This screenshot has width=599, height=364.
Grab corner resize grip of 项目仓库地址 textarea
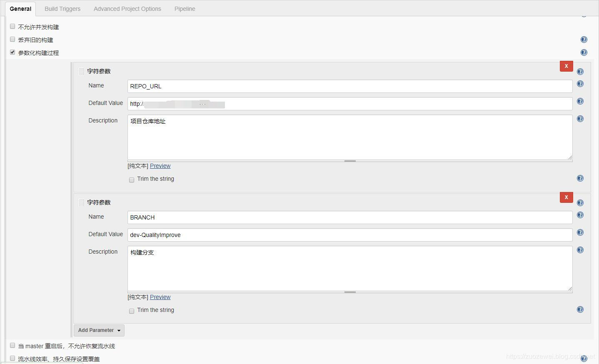point(570,157)
